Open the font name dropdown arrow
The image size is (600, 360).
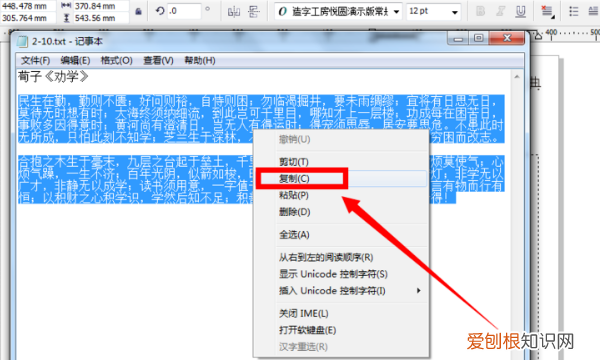point(396,12)
